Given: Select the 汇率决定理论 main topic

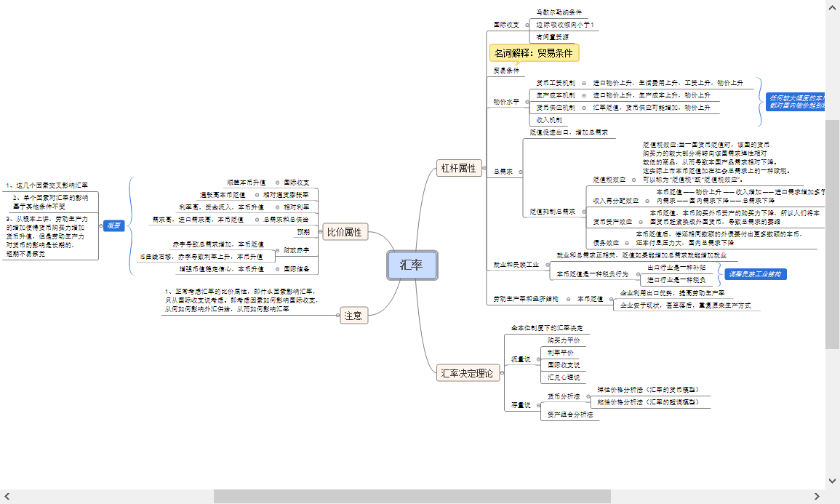Looking at the screenshot, I should (x=468, y=374).
